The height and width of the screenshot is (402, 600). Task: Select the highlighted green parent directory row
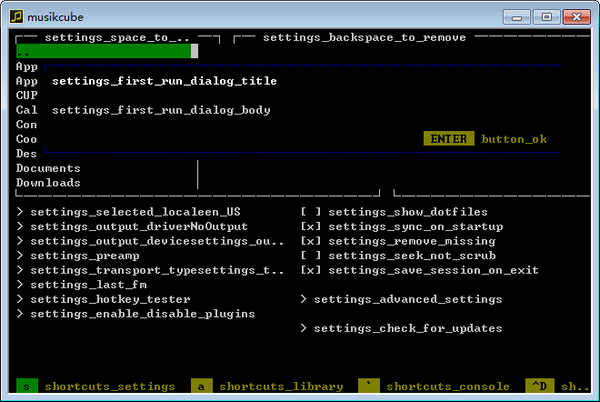105,52
